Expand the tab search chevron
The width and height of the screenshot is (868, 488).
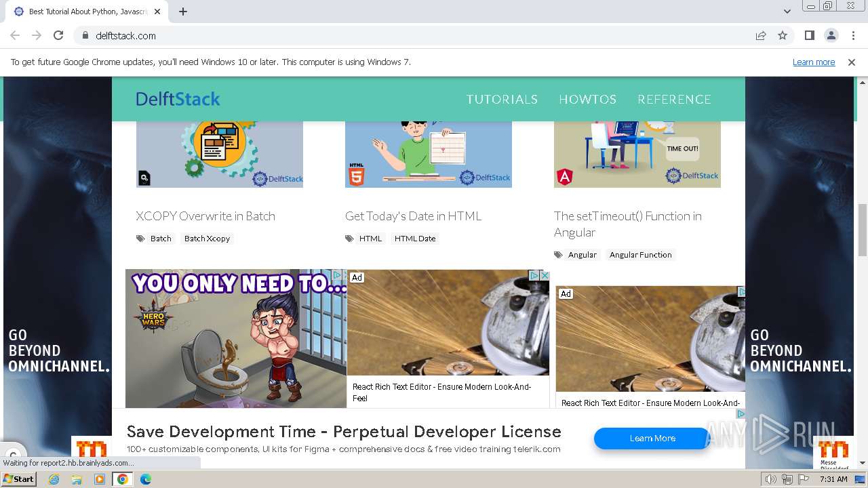[x=787, y=12]
